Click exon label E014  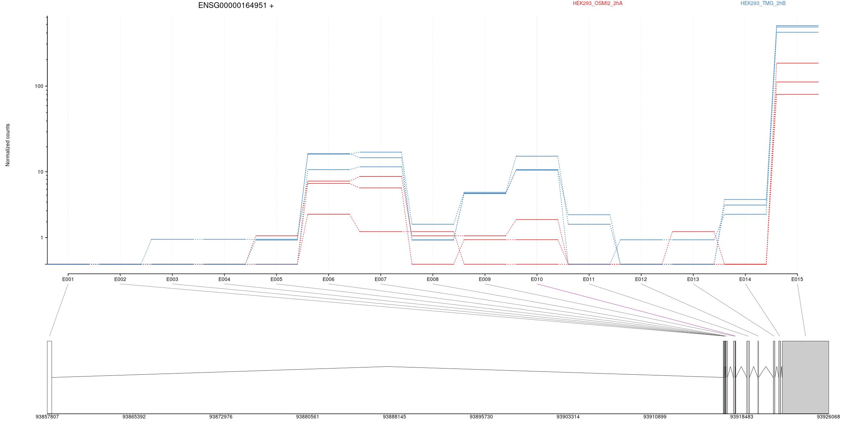[x=745, y=279]
